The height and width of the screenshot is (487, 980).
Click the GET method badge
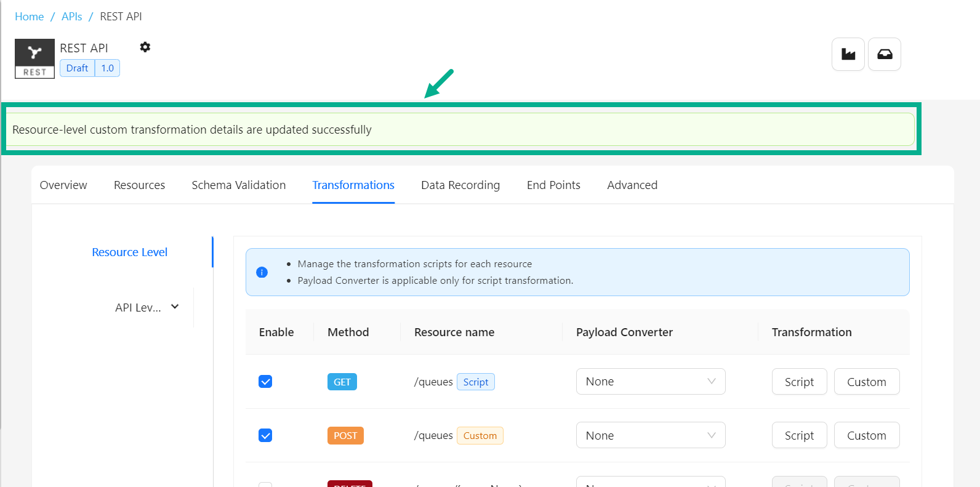[342, 382]
